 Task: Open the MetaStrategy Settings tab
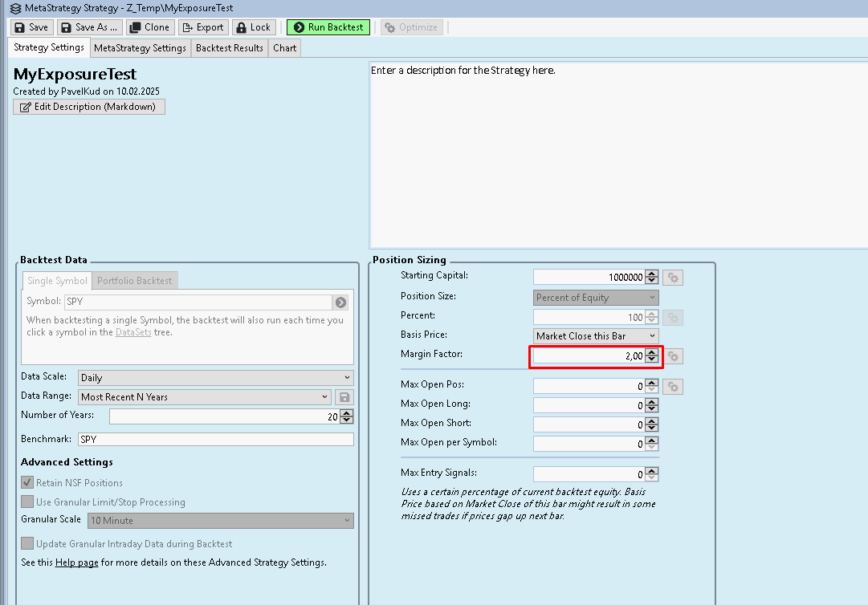click(140, 48)
